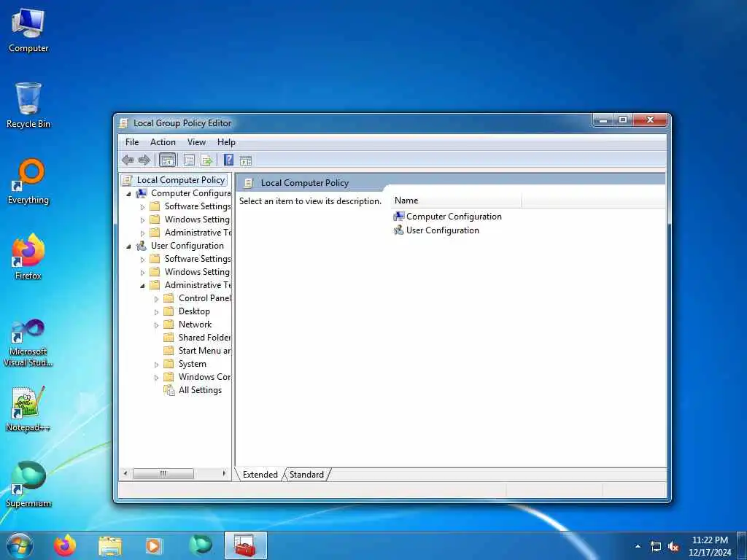Screen dimensions: 747x560
Task: Click the muted volume tray icon
Action: [x=673, y=547]
